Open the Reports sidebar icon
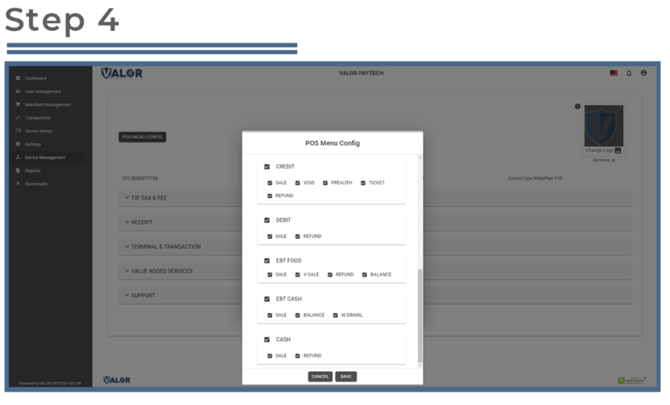 click(18, 171)
